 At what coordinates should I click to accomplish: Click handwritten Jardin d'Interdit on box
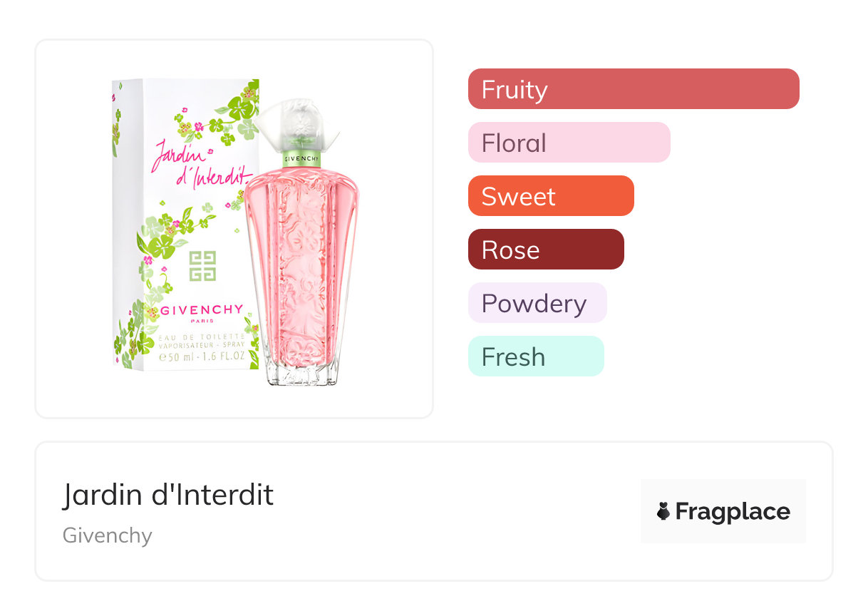[201, 164]
